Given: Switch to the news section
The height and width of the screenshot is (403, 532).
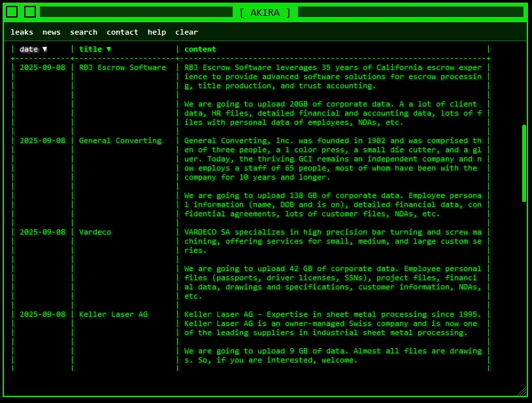Looking at the screenshot, I should point(52,32).
